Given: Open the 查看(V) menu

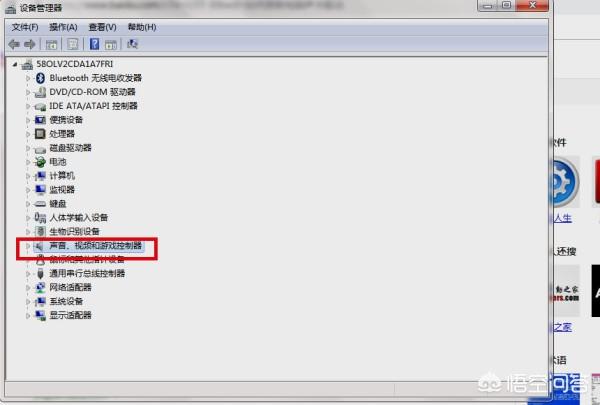Looking at the screenshot, I should [102, 27].
